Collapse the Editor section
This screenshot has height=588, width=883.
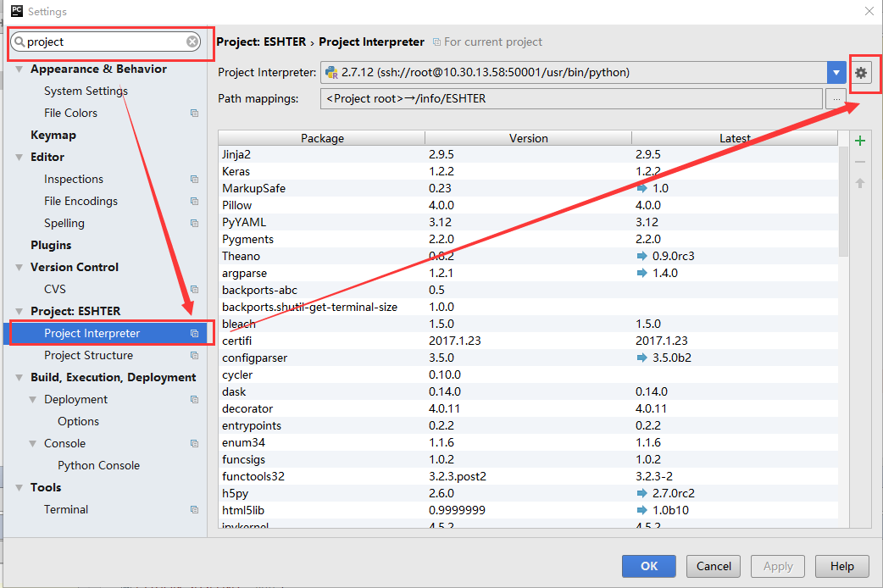[19, 157]
